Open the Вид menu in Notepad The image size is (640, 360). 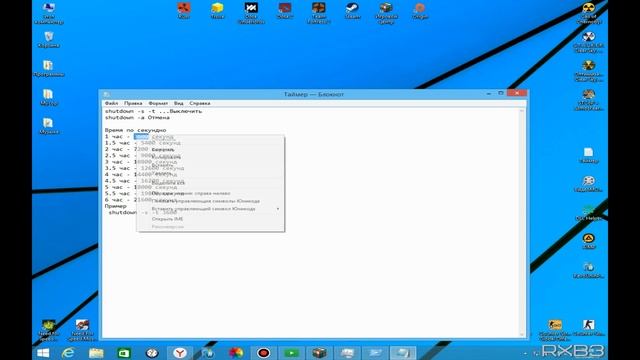pyautogui.click(x=178, y=103)
